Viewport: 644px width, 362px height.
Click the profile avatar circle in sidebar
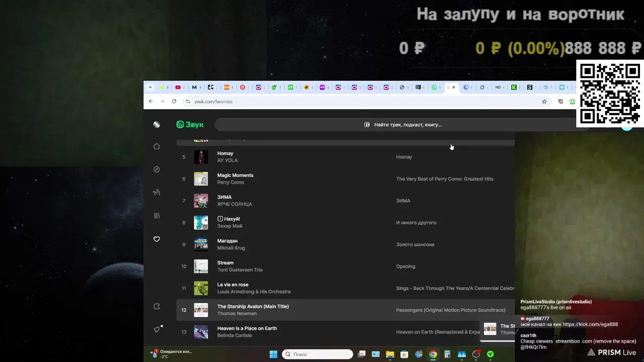click(156, 125)
